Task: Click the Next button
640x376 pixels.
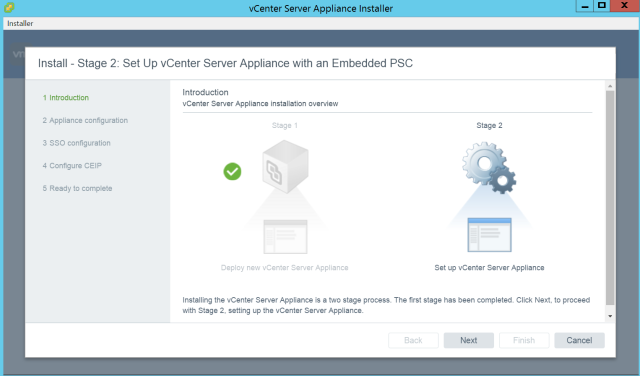Action: tap(469, 340)
